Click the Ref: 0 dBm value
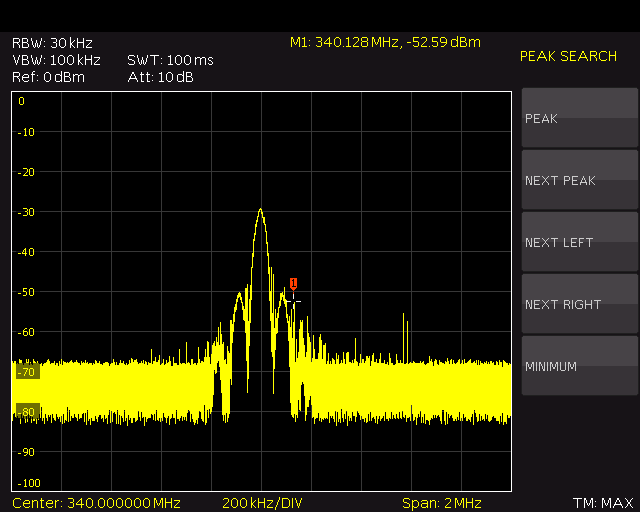640x512 pixels. [x=48, y=77]
